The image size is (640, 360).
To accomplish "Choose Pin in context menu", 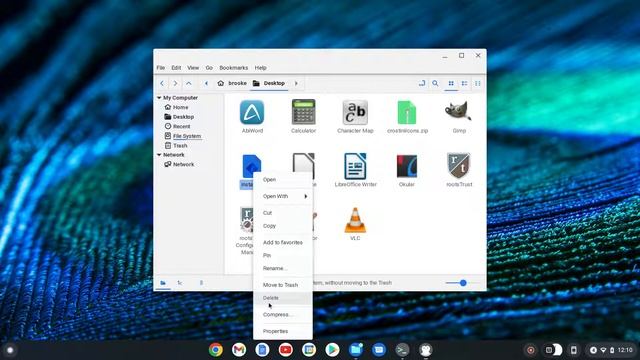I will (283, 256).
